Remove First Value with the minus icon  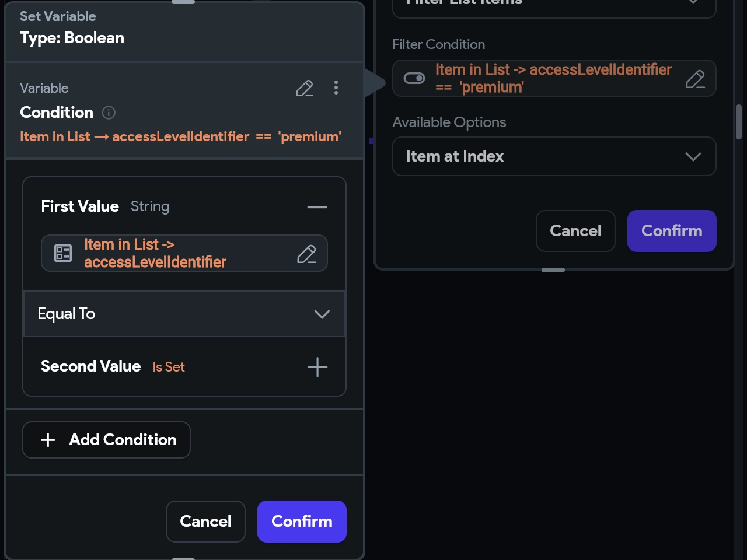tap(317, 207)
